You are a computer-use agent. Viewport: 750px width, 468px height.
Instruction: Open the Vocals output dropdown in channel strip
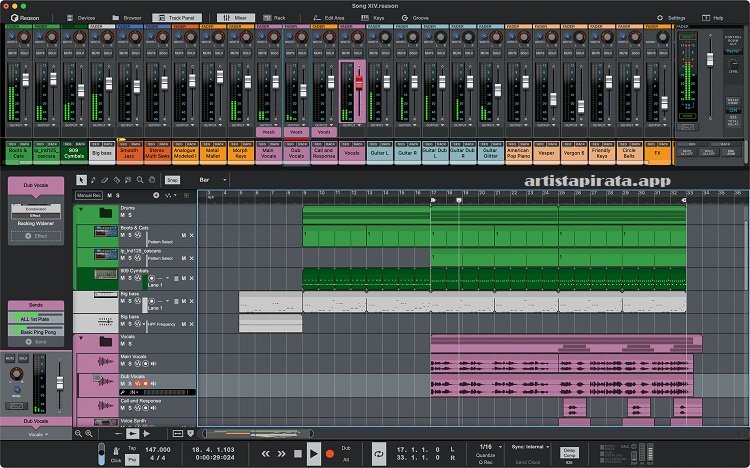pos(38,435)
